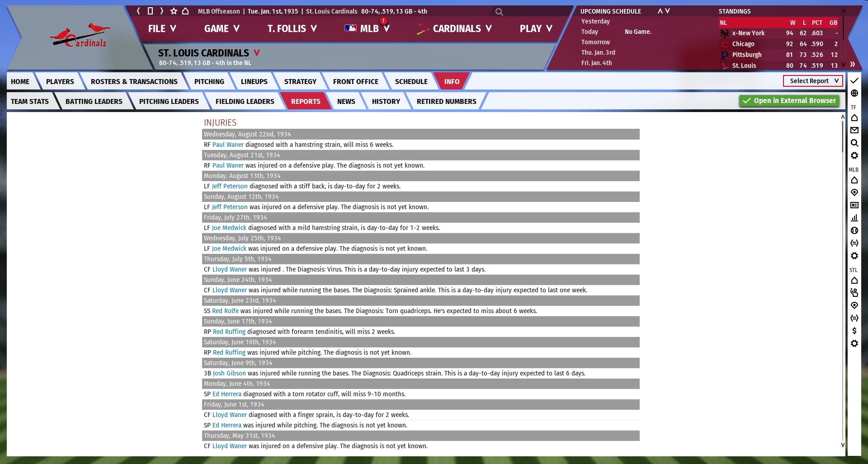Go to the Front Office tab
The height and width of the screenshot is (464, 868).
(x=355, y=81)
